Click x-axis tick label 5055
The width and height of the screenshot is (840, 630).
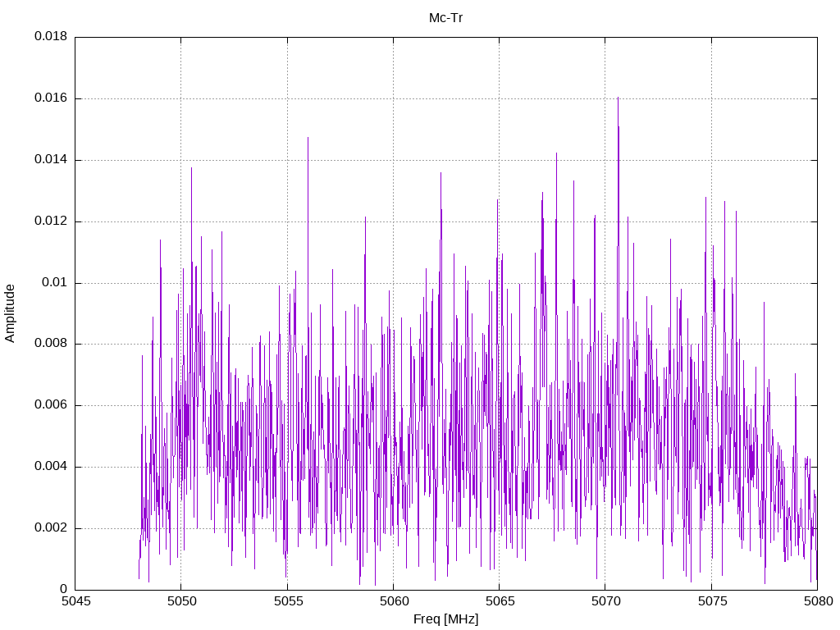[x=288, y=601]
